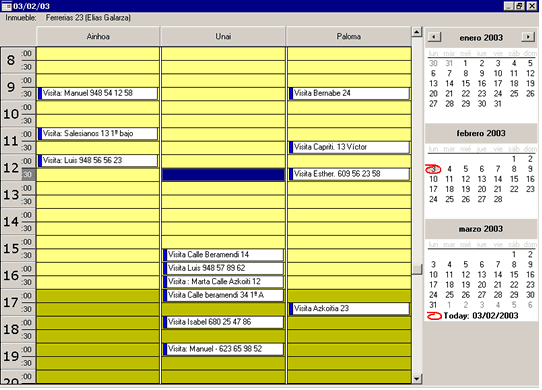Open appointment Visita Azkoitia 23
542x390 pixels.
pyautogui.click(x=349, y=309)
